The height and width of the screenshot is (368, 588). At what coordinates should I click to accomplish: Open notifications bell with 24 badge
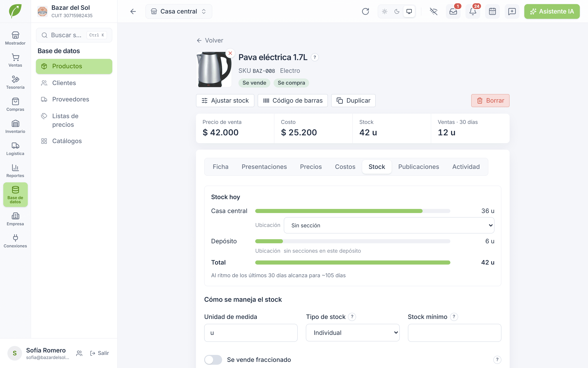tap(473, 11)
